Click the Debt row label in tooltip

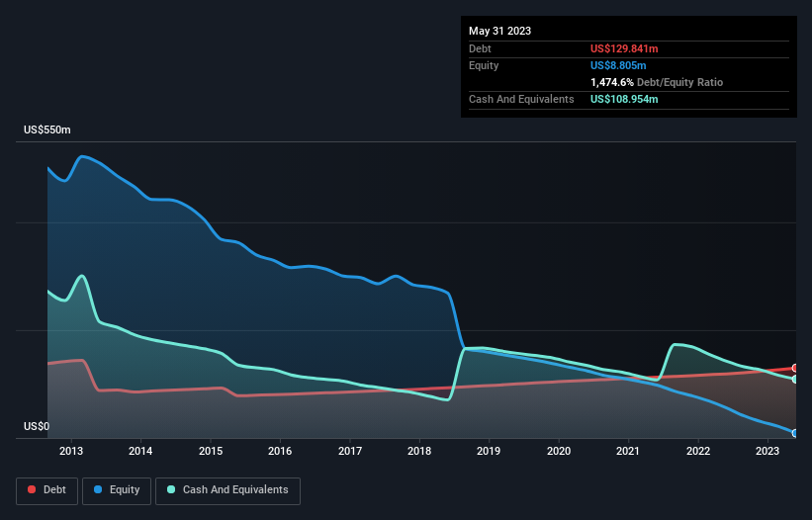click(x=480, y=48)
